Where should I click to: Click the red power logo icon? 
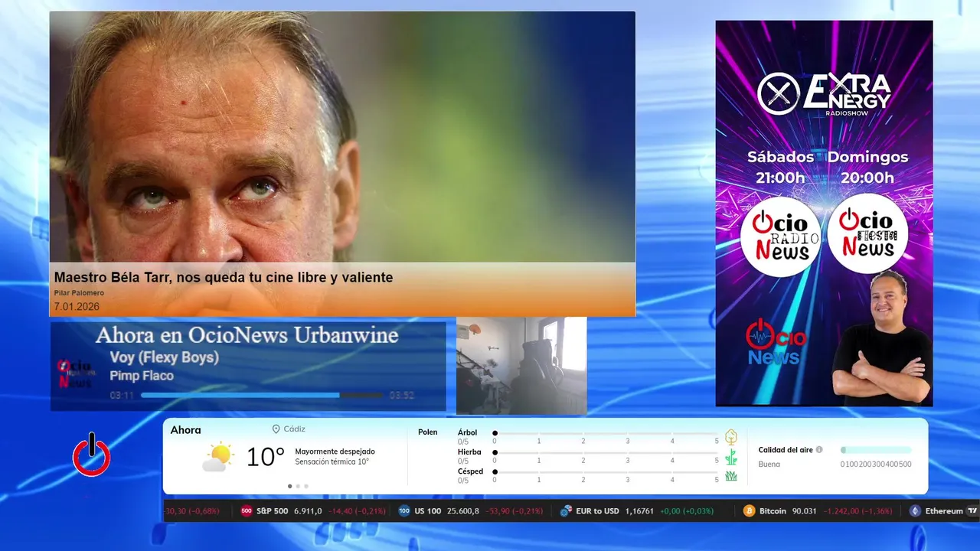92,455
